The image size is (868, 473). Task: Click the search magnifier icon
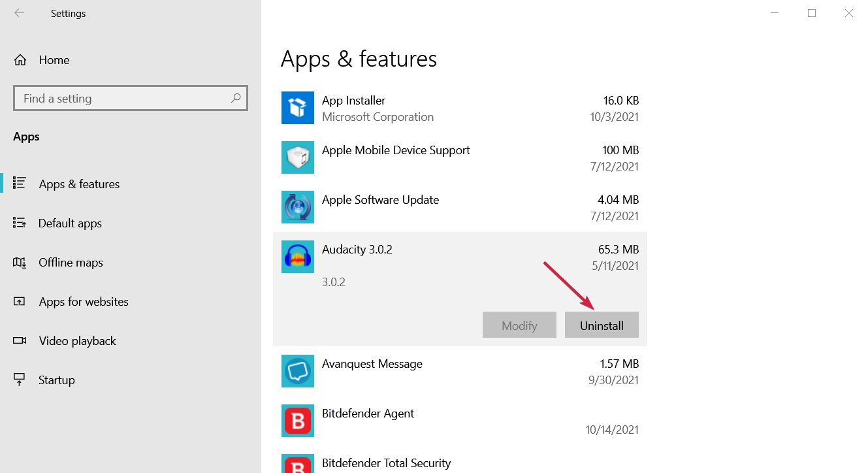coord(235,99)
